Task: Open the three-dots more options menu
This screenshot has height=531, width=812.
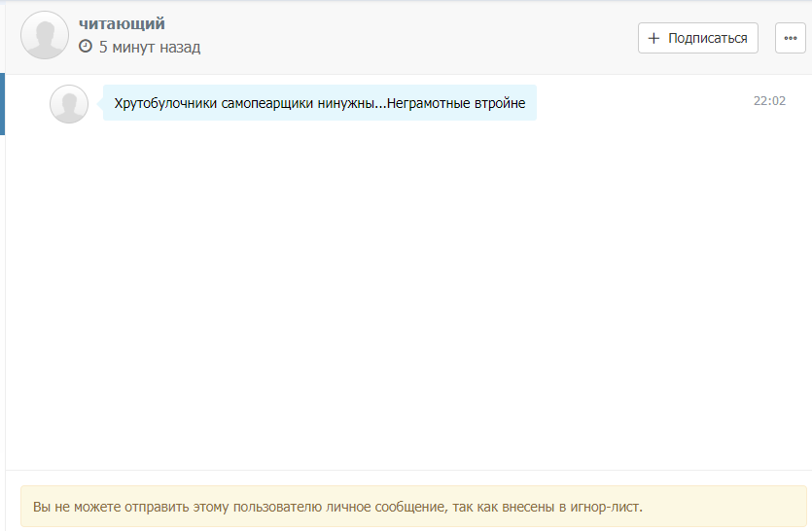Action: coord(791,38)
